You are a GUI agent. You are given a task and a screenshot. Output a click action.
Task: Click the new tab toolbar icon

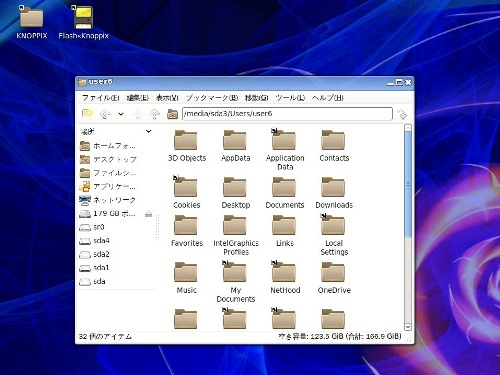coord(87,114)
